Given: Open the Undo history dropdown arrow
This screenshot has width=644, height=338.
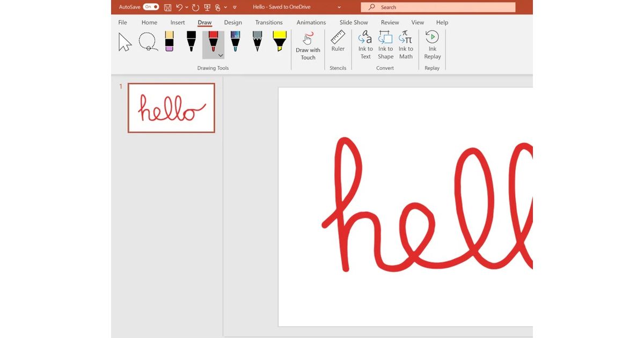Looking at the screenshot, I should point(187,8).
